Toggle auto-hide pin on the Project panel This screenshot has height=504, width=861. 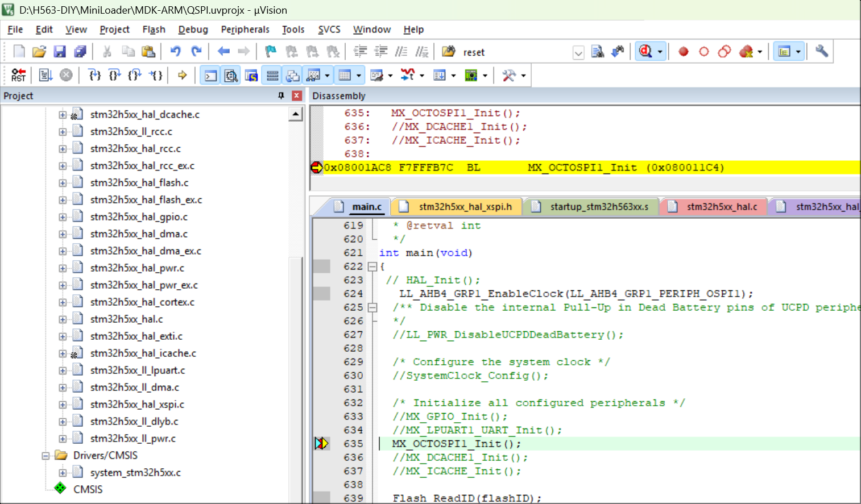tap(281, 95)
